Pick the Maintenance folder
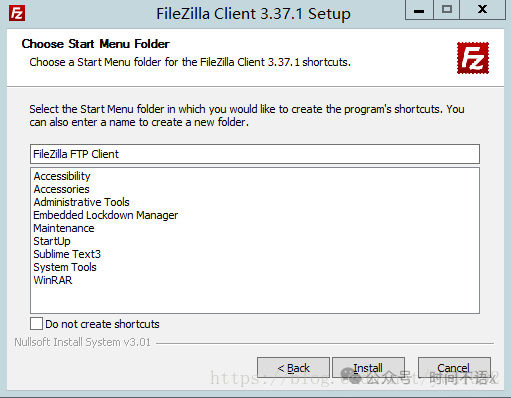Screen dimensions: 511x398 64,228
